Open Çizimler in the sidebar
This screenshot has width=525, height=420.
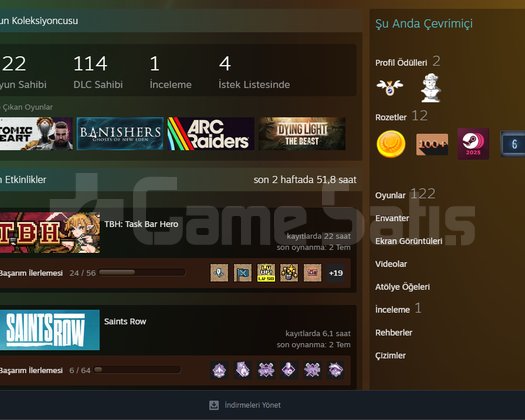(x=390, y=356)
